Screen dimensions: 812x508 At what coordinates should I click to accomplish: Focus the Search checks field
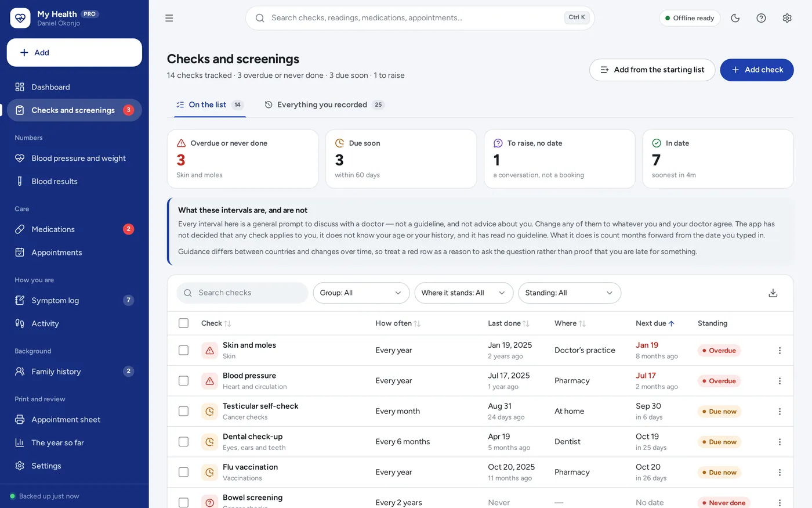click(x=242, y=293)
